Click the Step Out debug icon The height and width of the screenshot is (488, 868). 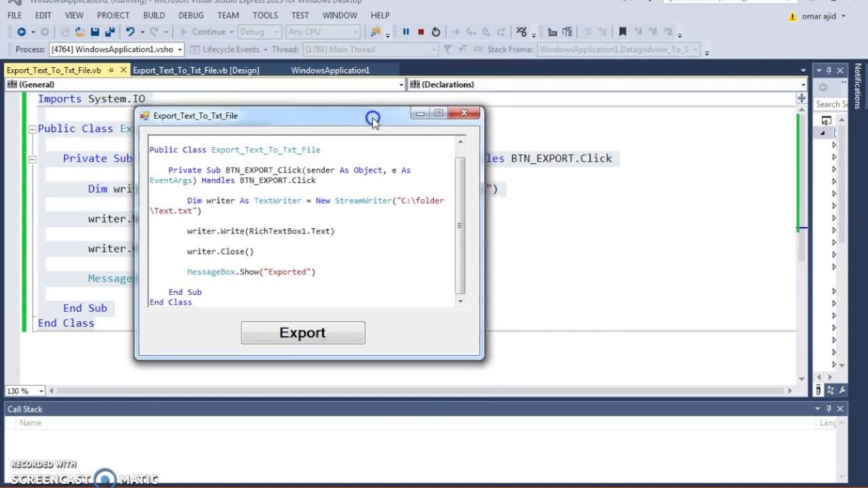pos(501,32)
